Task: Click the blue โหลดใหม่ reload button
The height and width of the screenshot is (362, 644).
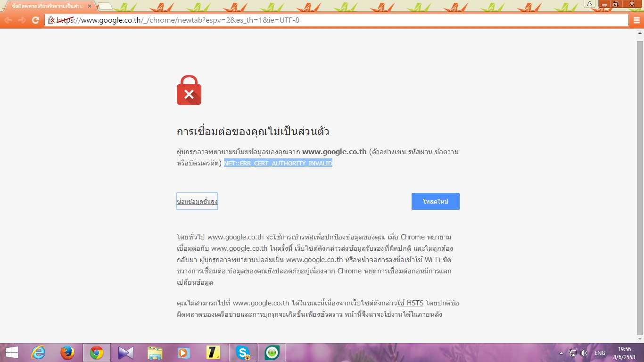Action: [x=436, y=201]
